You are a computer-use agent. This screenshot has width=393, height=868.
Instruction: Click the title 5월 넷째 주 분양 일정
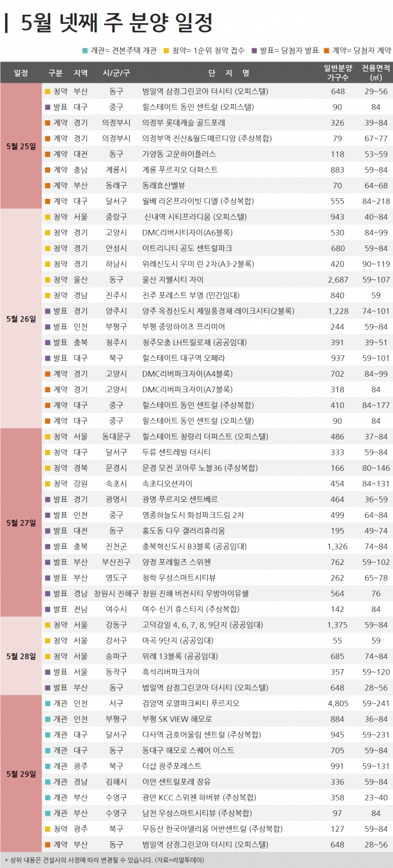116,23
